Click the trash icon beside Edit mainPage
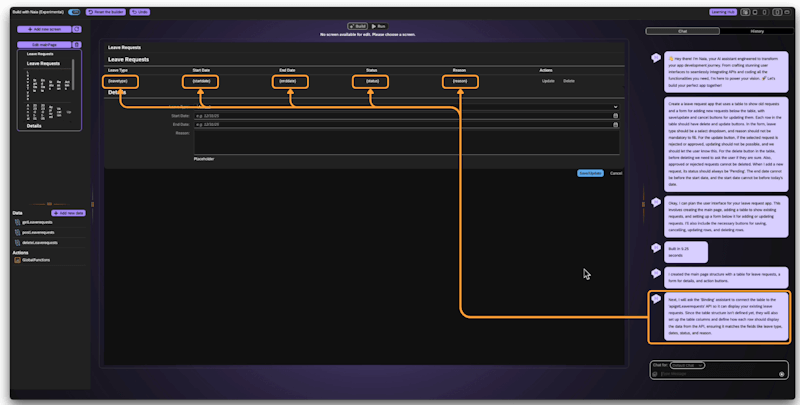 click(x=77, y=45)
